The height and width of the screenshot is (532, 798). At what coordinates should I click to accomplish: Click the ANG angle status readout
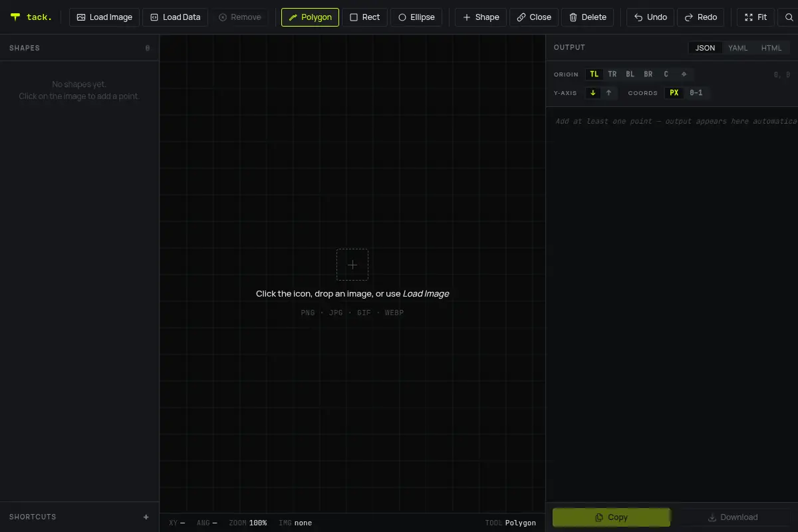click(207, 523)
